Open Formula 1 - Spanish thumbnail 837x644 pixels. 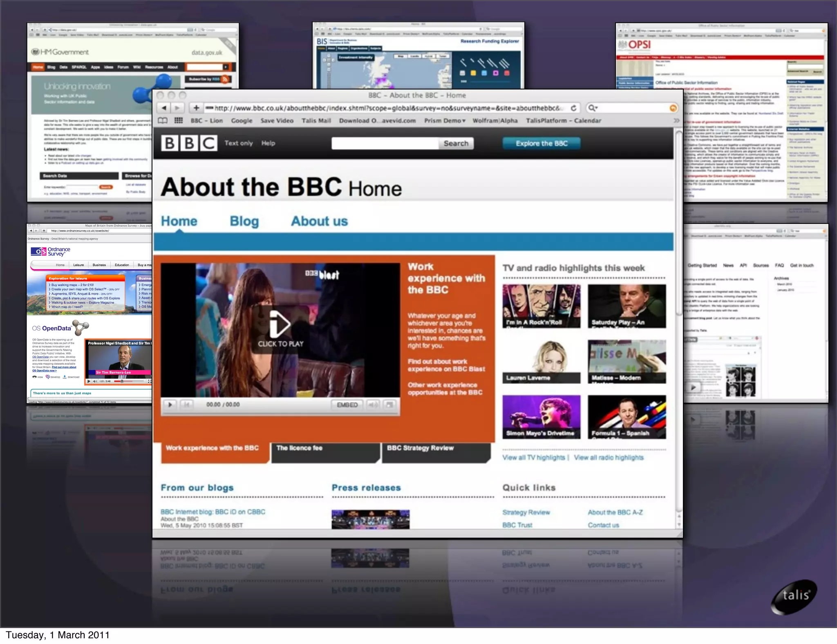[x=627, y=417]
